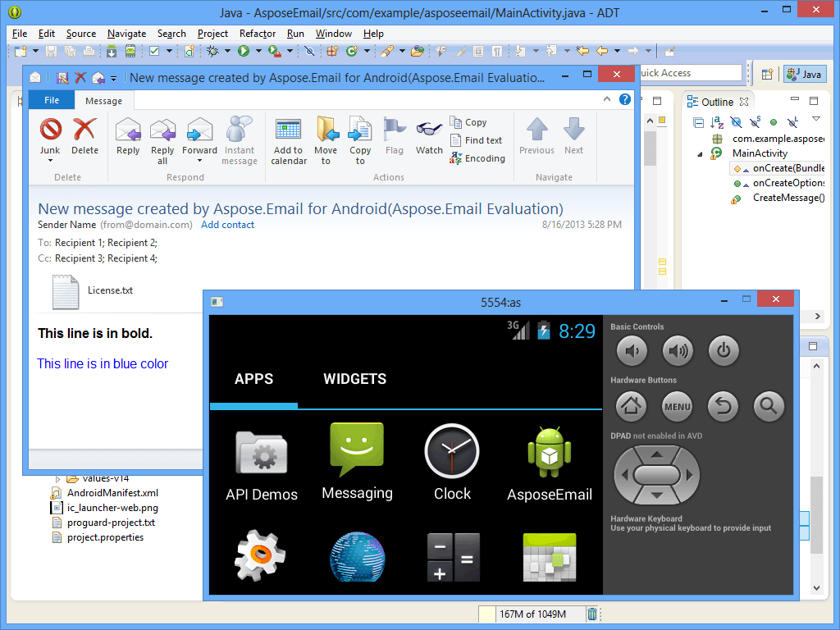Screen dimensions: 840x630
Task: Open the Browser globe app in emulator
Action: (x=358, y=557)
